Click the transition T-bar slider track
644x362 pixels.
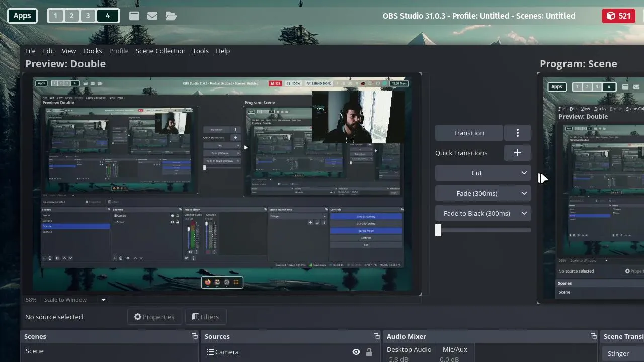coord(483,230)
